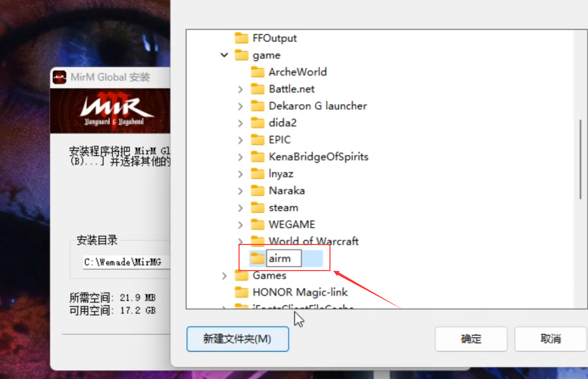This screenshot has height=379, width=588.
Task: Select the Games folder name
Action: coord(269,276)
